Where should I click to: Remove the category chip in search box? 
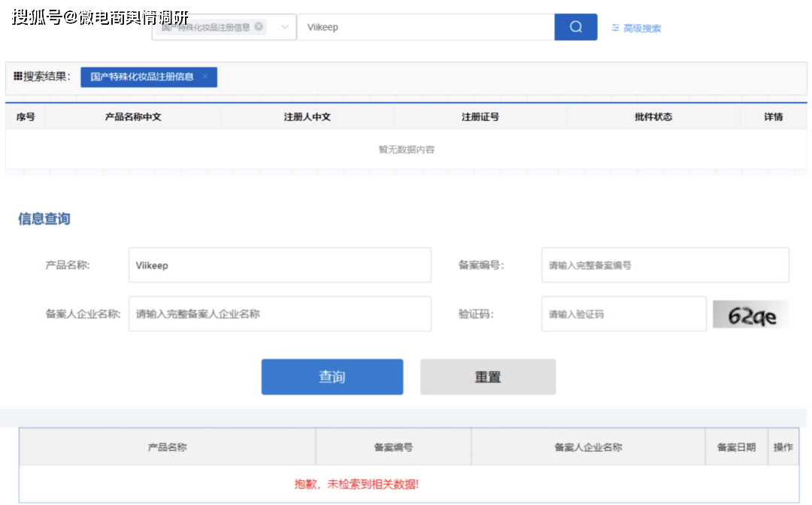pyautogui.click(x=259, y=26)
